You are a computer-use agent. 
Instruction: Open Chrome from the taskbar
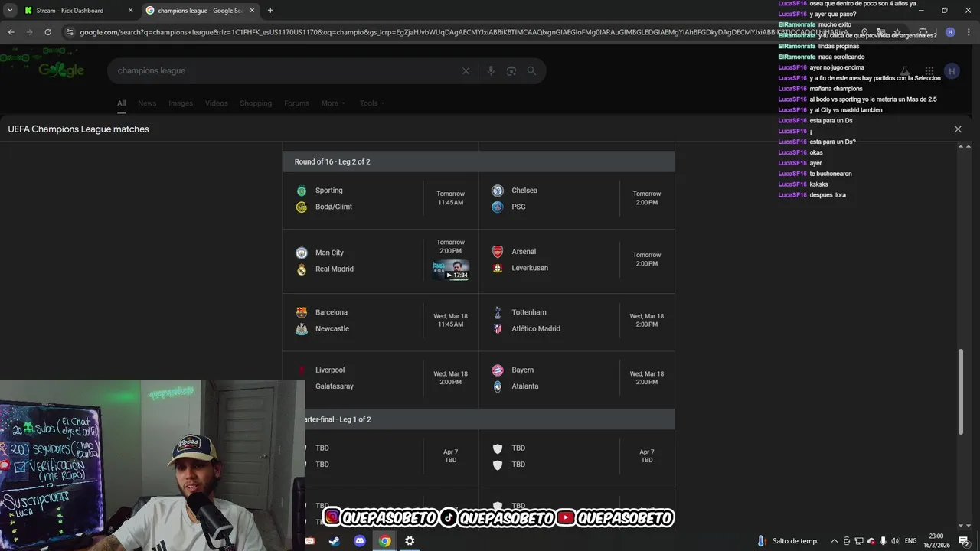pyautogui.click(x=384, y=541)
